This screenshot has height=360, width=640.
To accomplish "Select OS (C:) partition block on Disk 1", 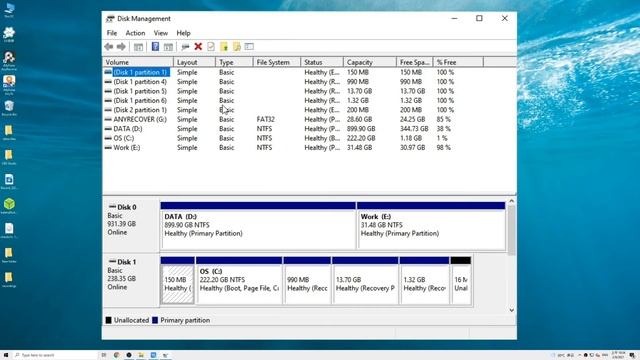I will [239, 280].
